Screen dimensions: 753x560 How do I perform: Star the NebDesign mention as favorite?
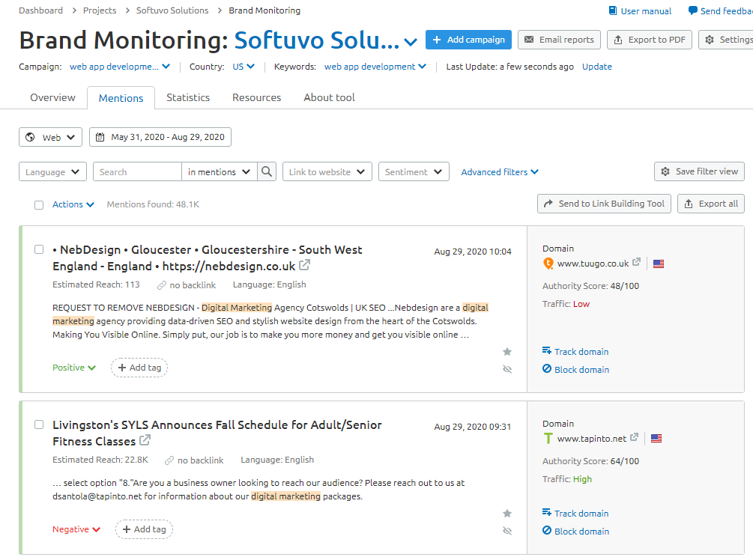pyautogui.click(x=507, y=352)
